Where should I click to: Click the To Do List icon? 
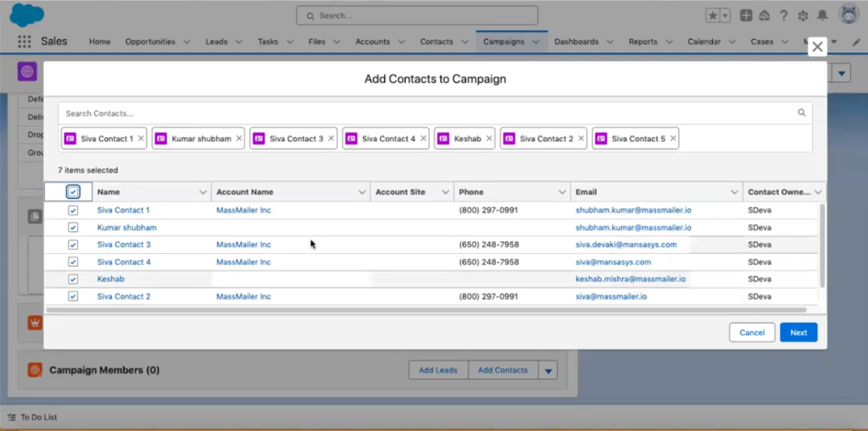pos(12,417)
